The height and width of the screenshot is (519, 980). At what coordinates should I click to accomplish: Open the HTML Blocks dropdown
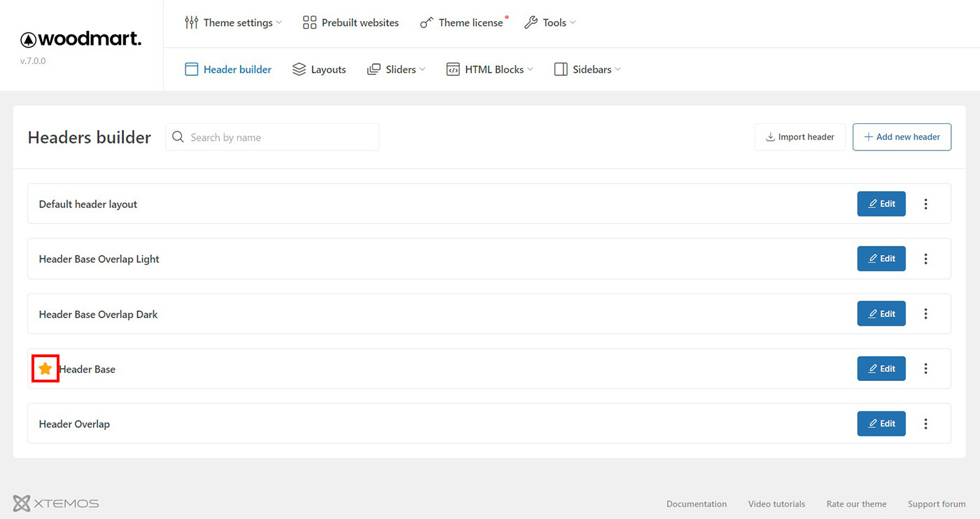pos(490,69)
